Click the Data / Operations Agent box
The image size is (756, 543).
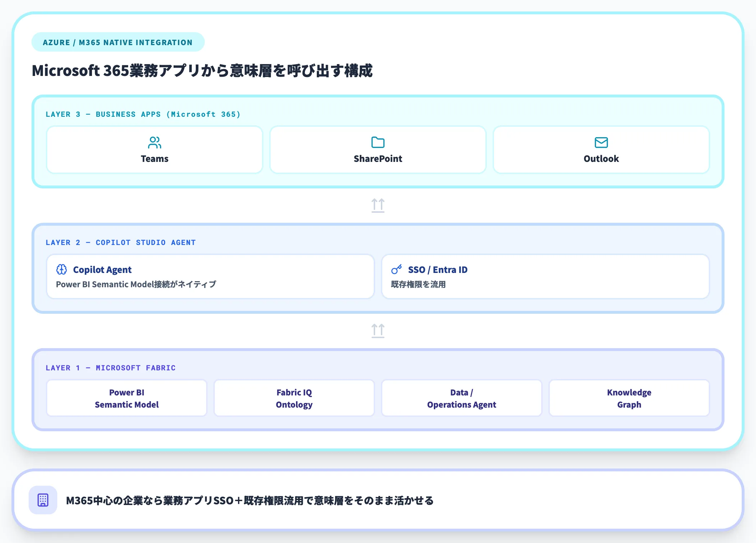461,398
